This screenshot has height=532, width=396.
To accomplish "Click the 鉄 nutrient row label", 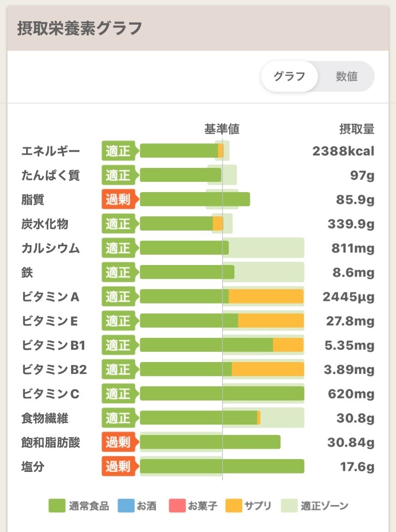I will click(x=28, y=272).
